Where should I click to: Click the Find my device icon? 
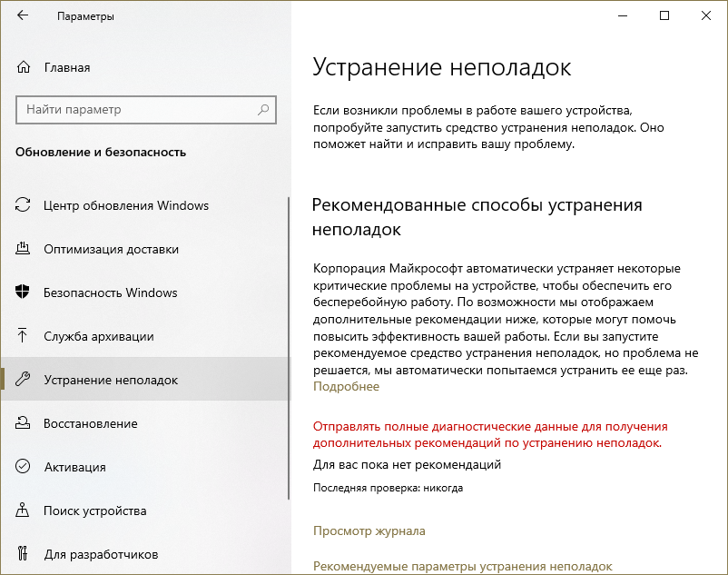point(24,511)
